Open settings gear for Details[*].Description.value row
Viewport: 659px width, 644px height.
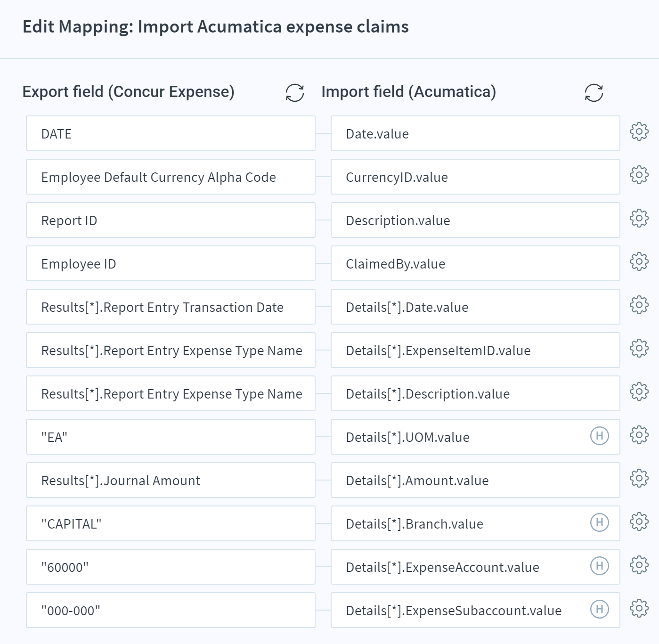639,391
